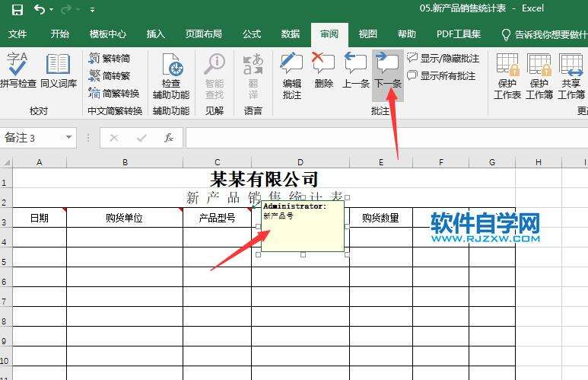Select column C header
This screenshot has width=588, height=380.
coord(217,162)
